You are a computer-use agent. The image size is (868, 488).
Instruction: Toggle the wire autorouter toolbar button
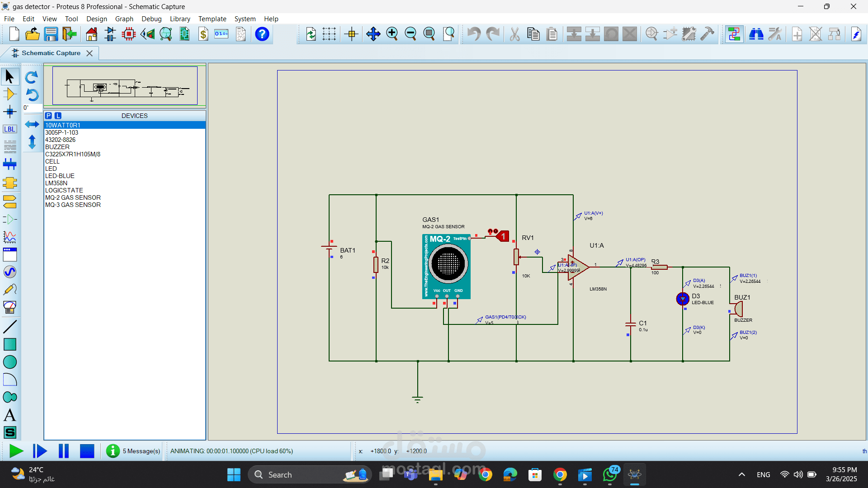coord(734,34)
